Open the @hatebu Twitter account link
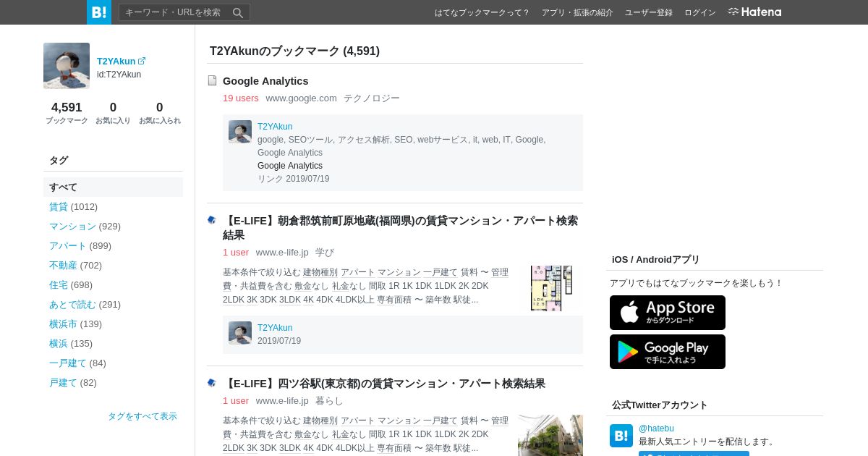The width and height of the screenshot is (868, 456). point(656,428)
